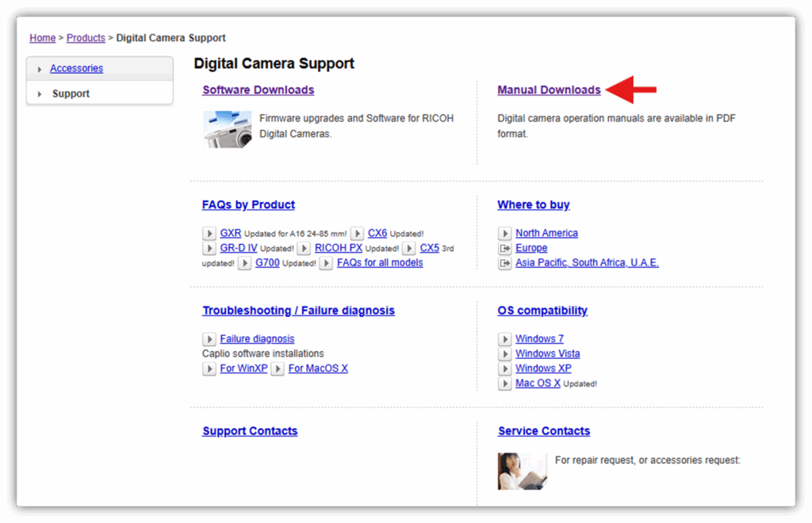Click the arrow icon beside For MacOS X
Image resolution: width=812 pixels, height=523 pixels.
click(278, 369)
